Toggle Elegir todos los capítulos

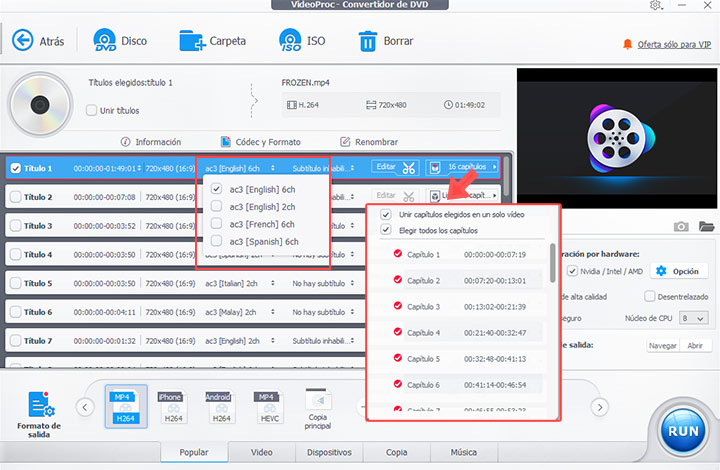coord(386,230)
